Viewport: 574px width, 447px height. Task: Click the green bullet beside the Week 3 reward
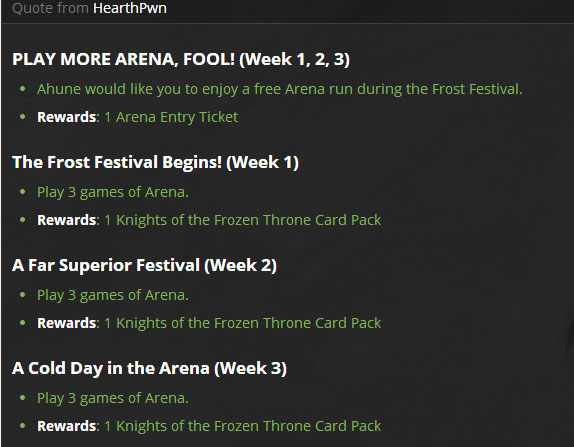pos(23,426)
